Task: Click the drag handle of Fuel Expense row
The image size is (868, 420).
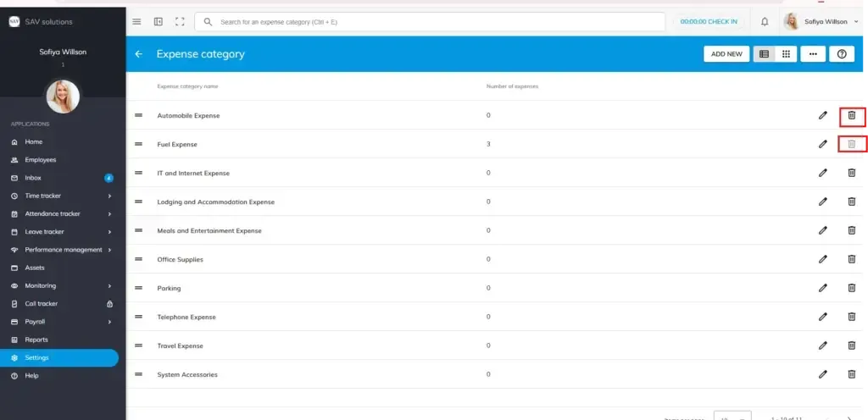Action: pyautogui.click(x=139, y=144)
